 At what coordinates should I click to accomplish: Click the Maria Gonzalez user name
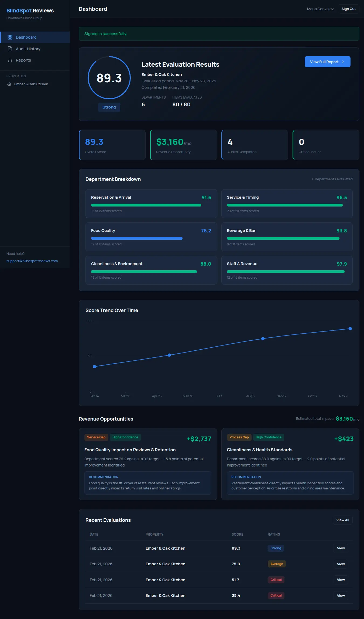point(320,9)
